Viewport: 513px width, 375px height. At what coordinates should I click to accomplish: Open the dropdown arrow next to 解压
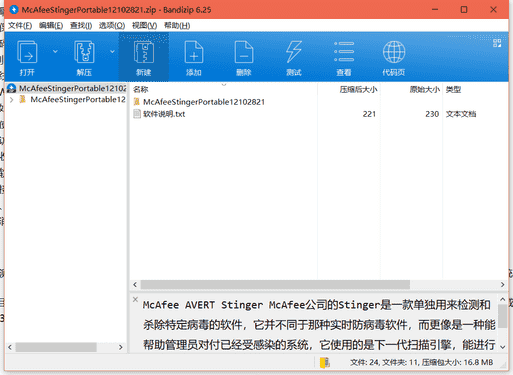112,52
